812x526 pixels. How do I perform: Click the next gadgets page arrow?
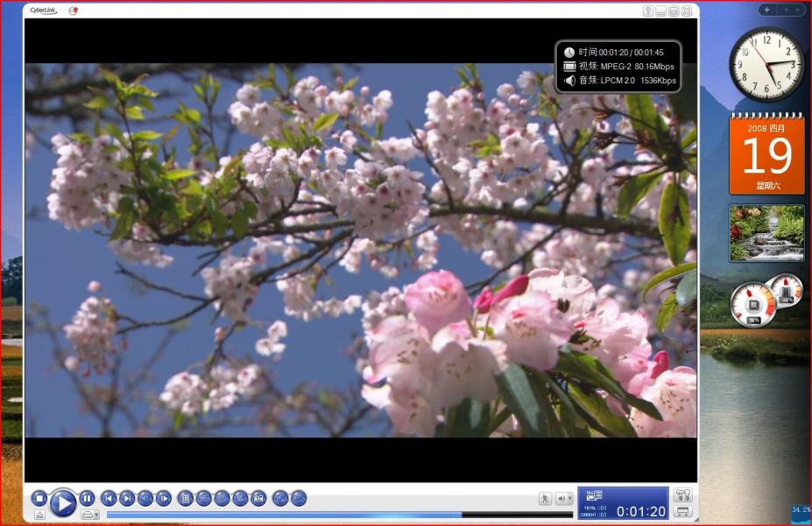tap(798, 10)
